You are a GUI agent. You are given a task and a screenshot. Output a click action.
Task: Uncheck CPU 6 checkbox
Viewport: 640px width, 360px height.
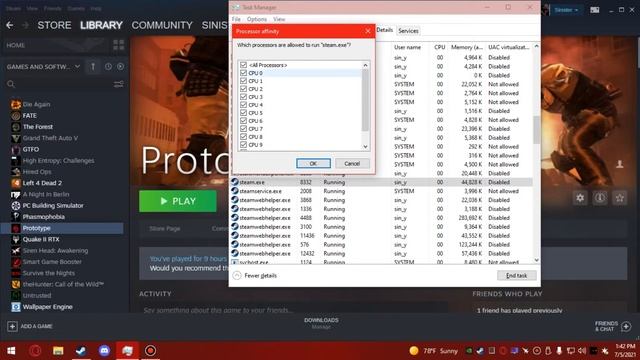point(244,121)
